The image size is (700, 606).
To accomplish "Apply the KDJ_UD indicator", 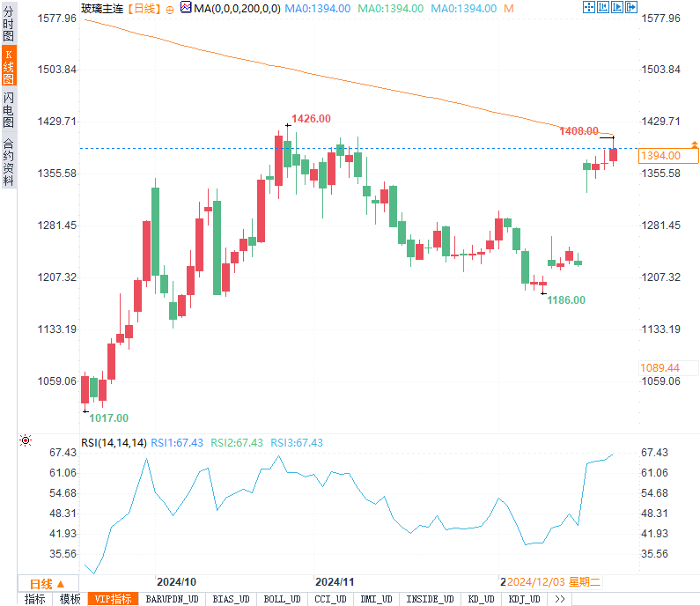I will [524, 599].
